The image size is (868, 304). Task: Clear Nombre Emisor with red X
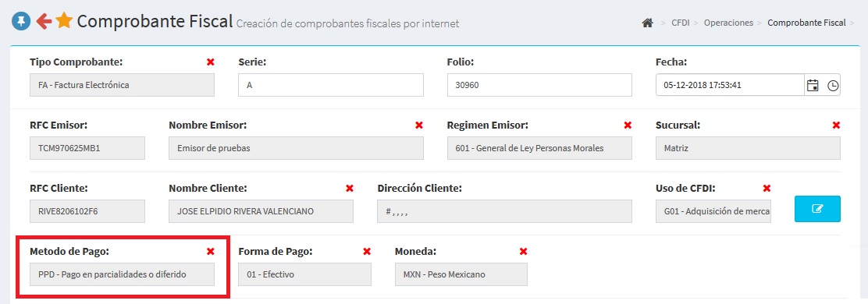coord(419,125)
